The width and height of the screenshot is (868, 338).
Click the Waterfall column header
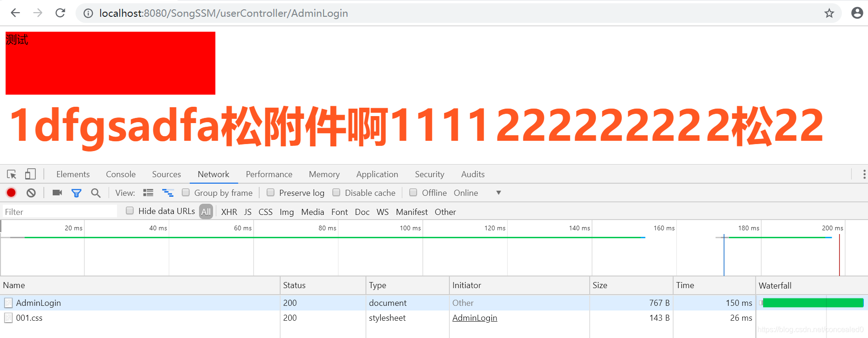pos(812,285)
